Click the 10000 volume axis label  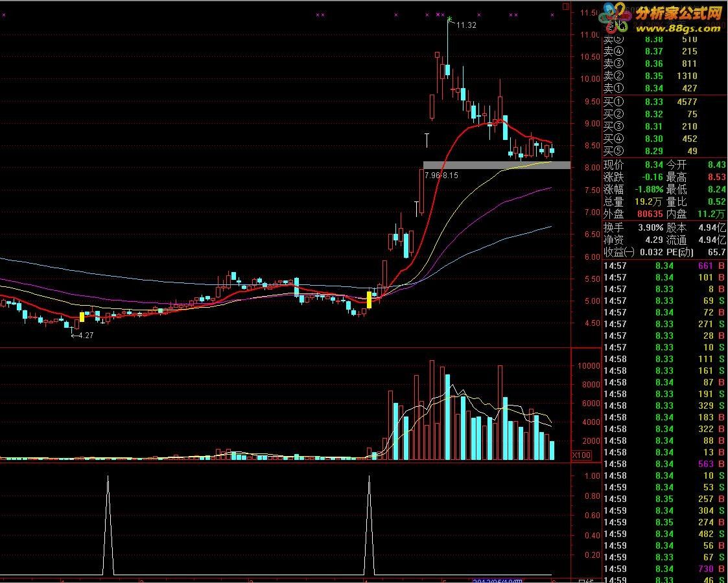(x=589, y=365)
